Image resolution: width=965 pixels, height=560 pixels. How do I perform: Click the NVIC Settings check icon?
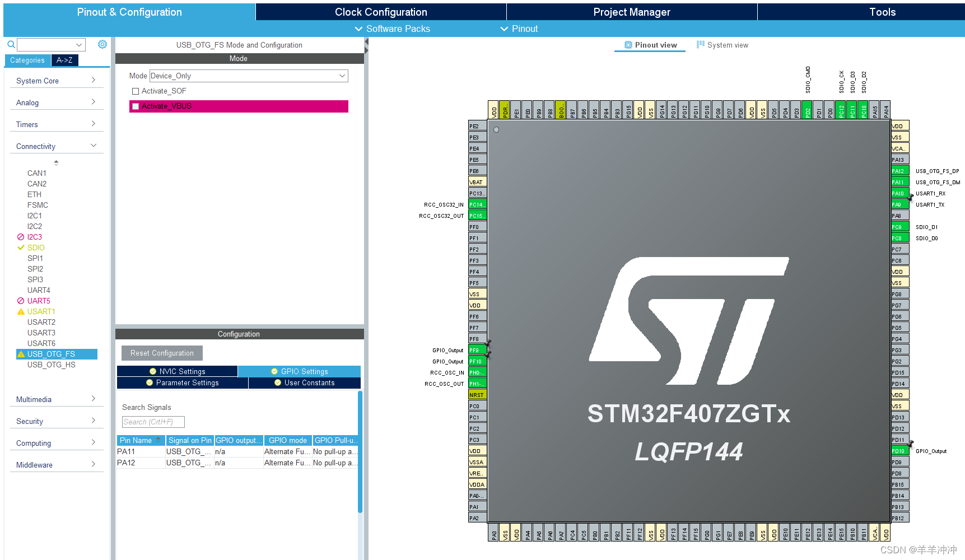click(x=153, y=371)
